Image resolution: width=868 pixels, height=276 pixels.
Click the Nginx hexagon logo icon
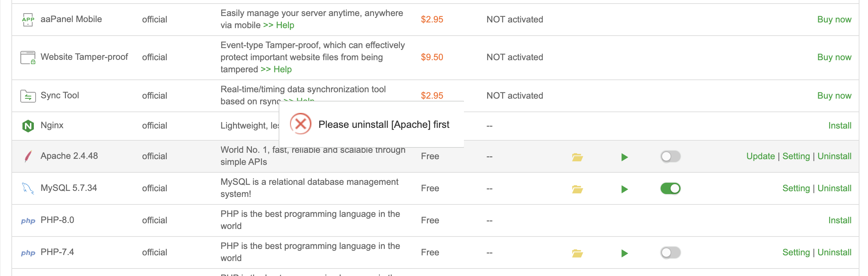[28, 126]
